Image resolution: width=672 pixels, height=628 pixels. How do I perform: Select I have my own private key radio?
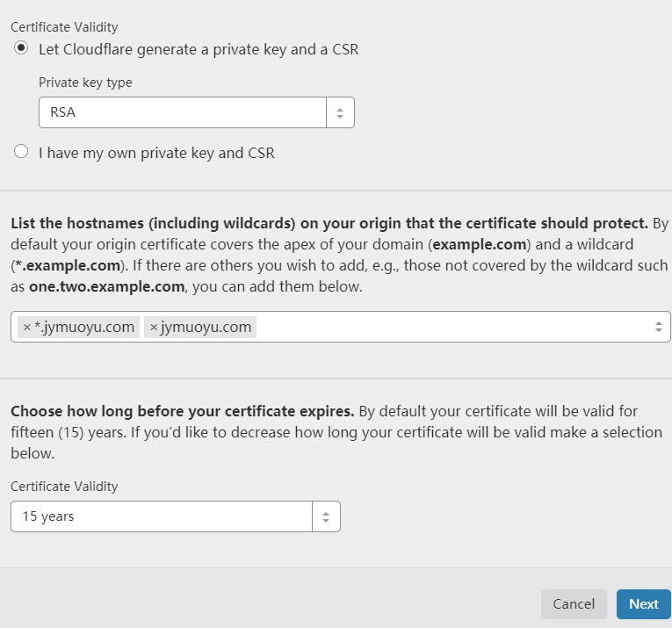(x=21, y=152)
